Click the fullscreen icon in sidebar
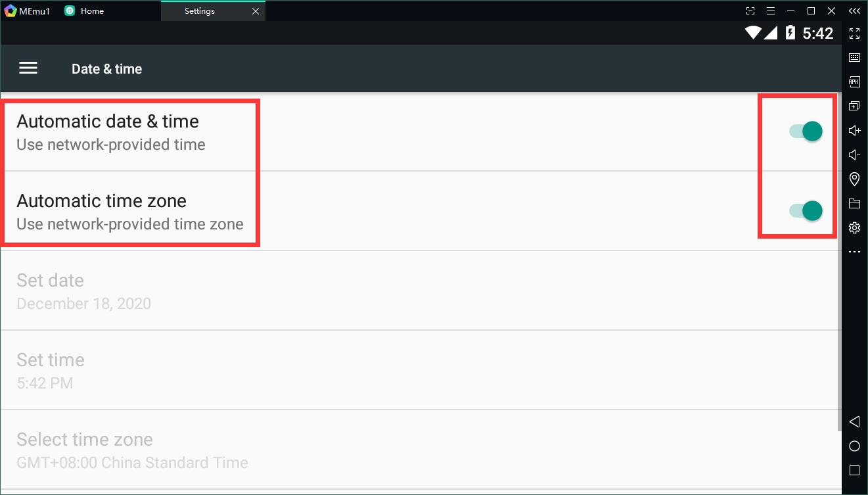 (x=854, y=34)
